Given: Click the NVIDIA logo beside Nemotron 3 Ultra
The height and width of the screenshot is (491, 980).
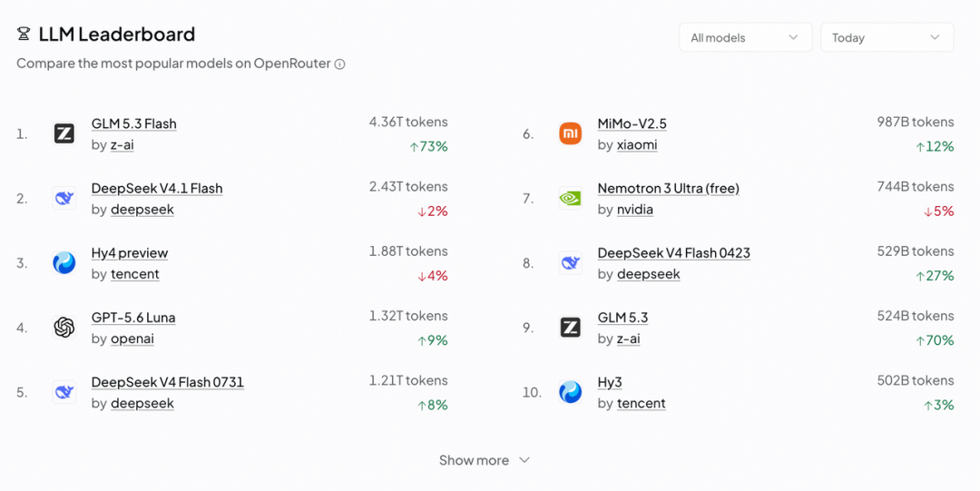Looking at the screenshot, I should point(570,198).
